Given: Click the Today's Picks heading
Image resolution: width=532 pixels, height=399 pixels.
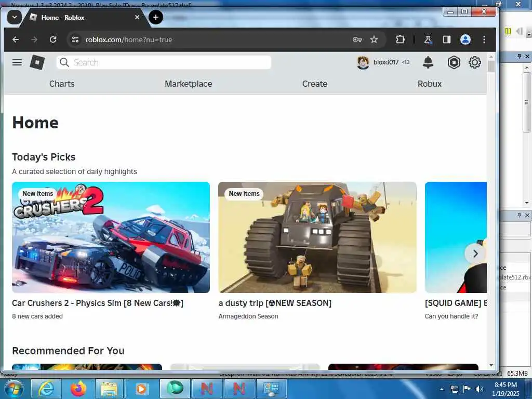Looking at the screenshot, I should (x=44, y=157).
